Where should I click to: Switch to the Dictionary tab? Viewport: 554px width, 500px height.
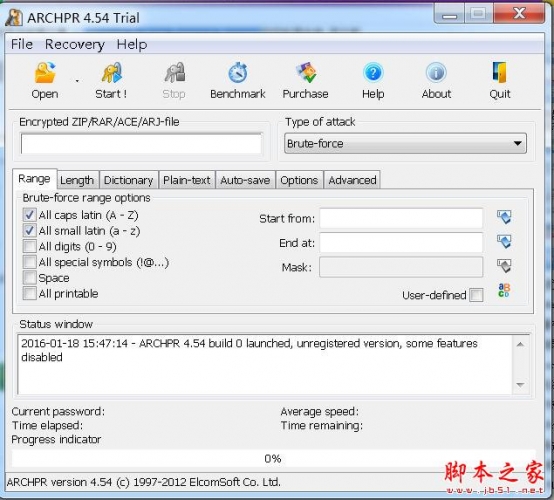coord(129,180)
